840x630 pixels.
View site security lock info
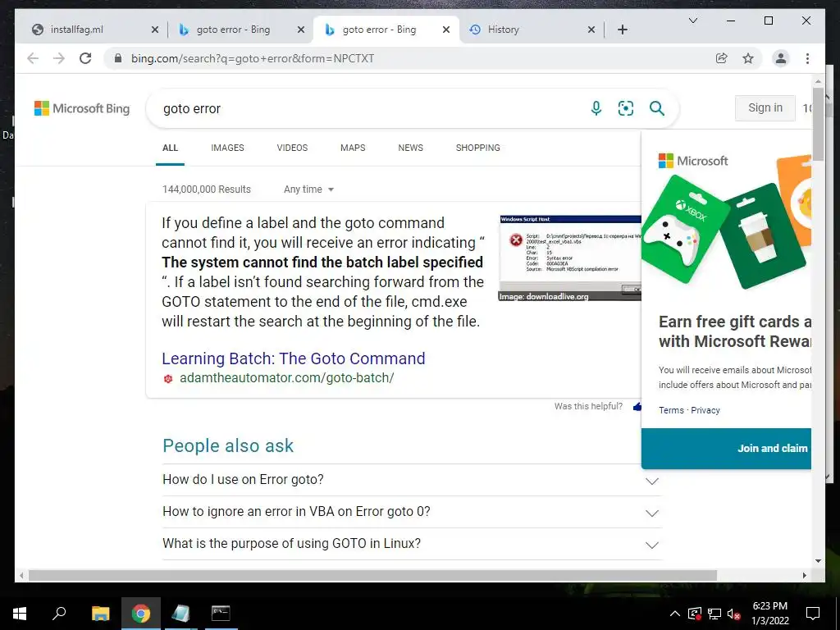click(x=118, y=58)
